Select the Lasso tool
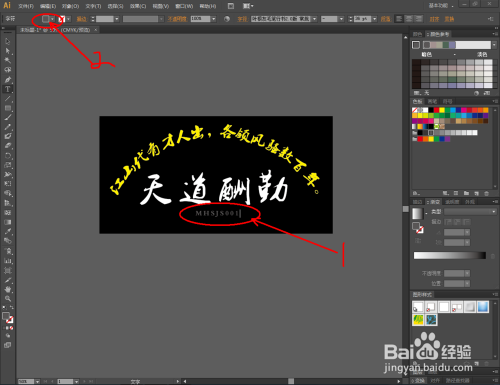 tap(8, 70)
